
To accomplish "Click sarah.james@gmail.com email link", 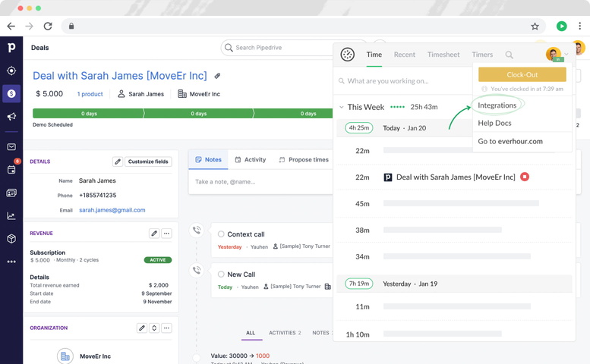I will [112, 210].
